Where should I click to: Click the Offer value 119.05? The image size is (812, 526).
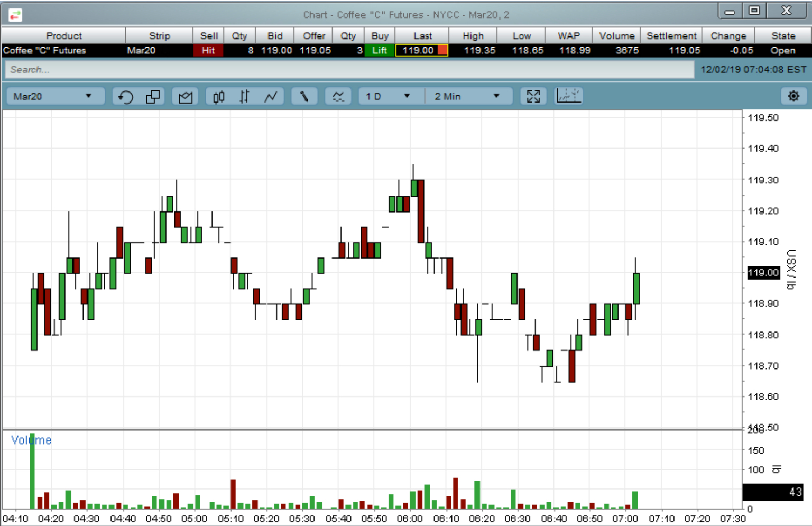[315, 50]
